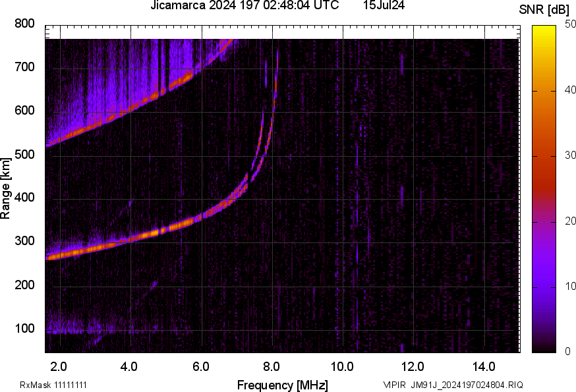Click the frequency tick label '2.0'
The height and width of the screenshot is (392, 576).
tap(59, 367)
